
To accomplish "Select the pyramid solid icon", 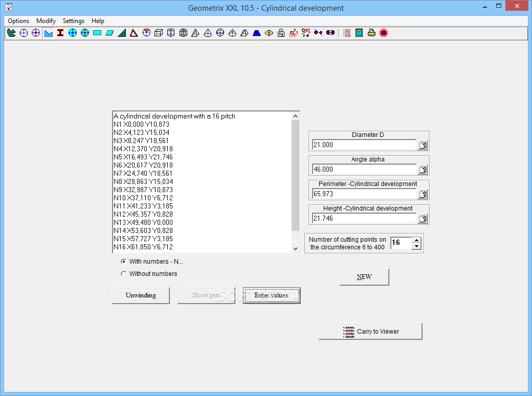I will pos(195,33).
